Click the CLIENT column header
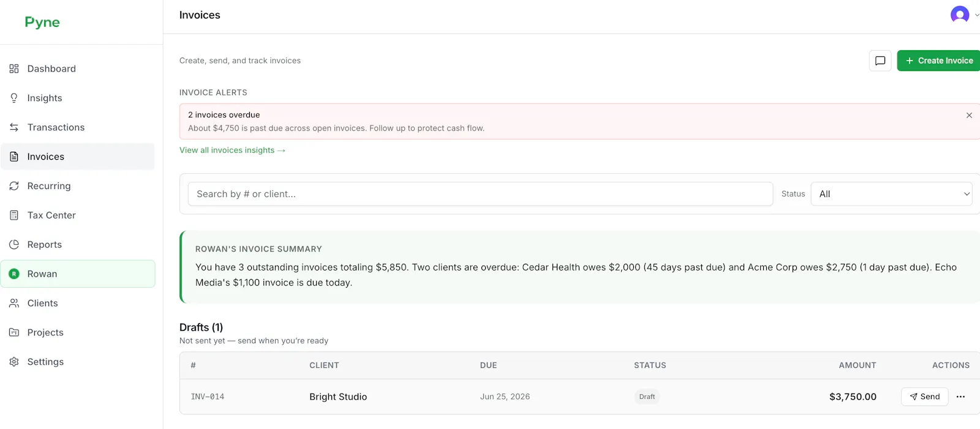This screenshot has height=429, width=980. click(324, 365)
